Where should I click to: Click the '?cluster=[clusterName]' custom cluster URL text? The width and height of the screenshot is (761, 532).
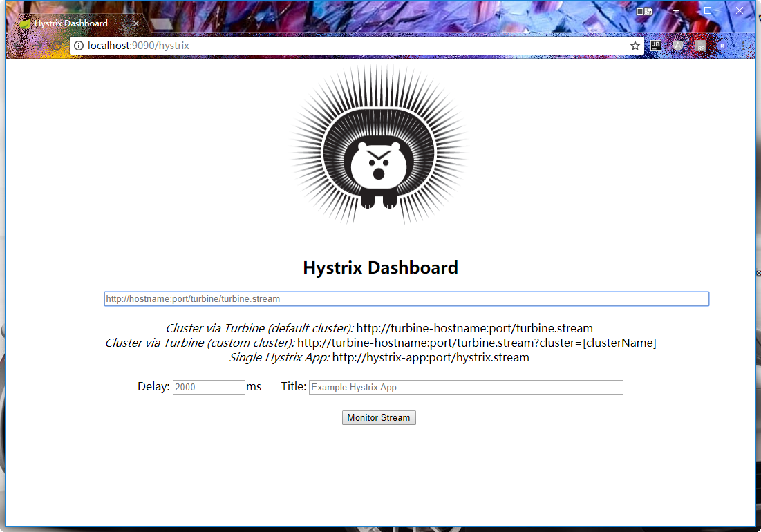[x=595, y=343]
